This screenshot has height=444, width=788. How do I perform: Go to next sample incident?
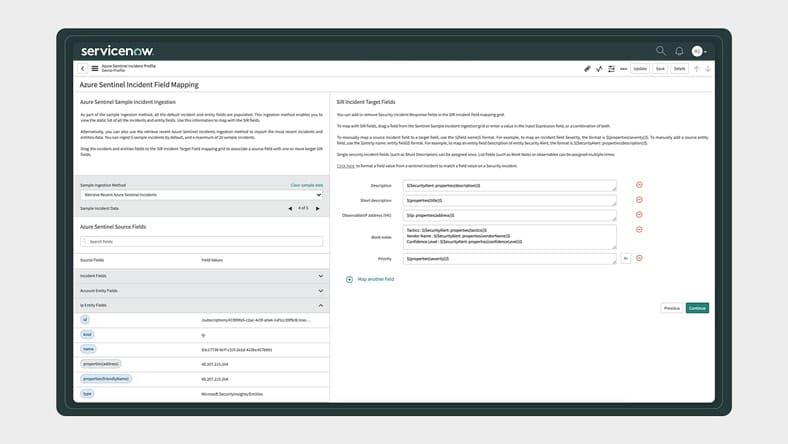[x=318, y=208]
